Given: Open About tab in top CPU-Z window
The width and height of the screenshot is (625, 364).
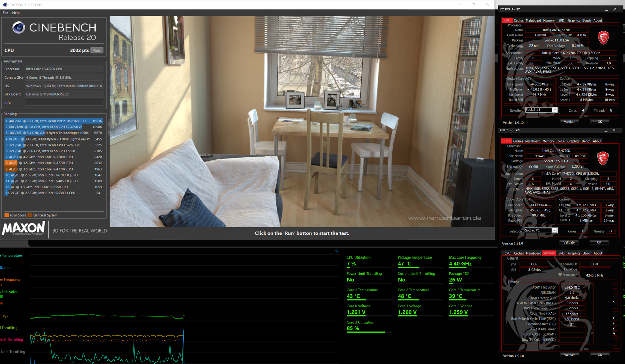Looking at the screenshot, I should point(598,20).
